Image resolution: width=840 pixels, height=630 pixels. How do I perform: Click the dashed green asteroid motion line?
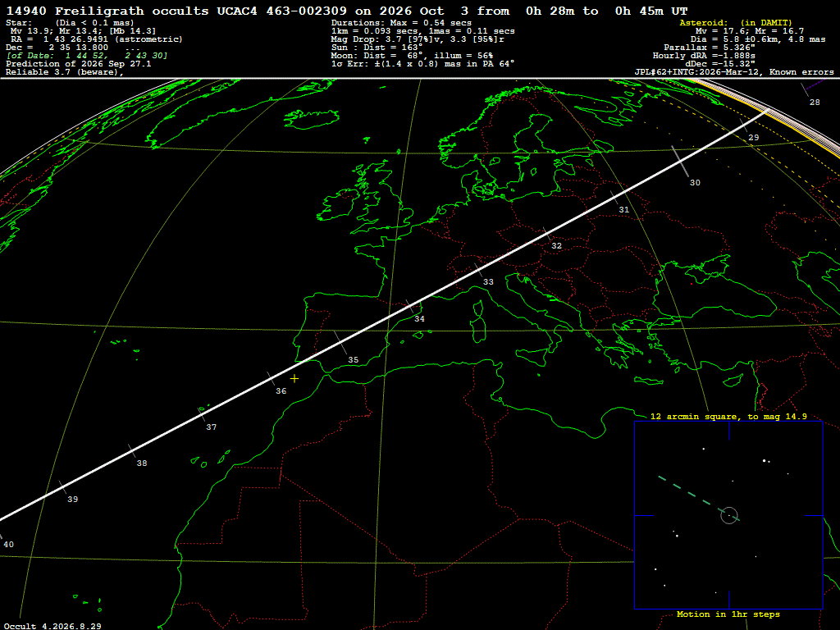[x=692, y=495]
